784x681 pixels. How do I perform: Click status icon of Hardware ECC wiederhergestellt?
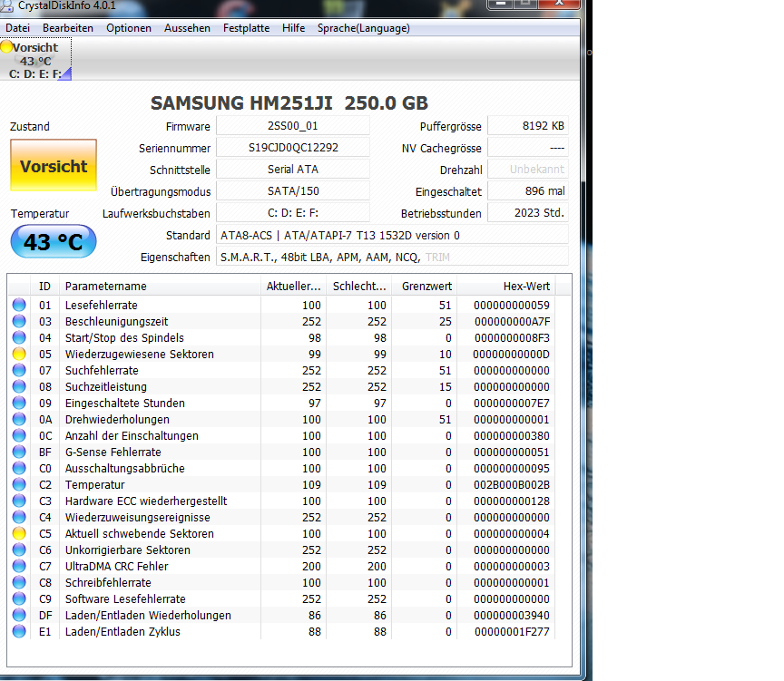pyautogui.click(x=19, y=501)
